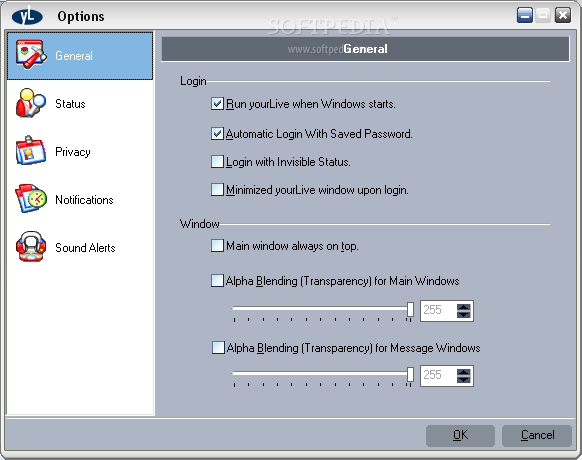Click the Status category icon

[31, 103]
